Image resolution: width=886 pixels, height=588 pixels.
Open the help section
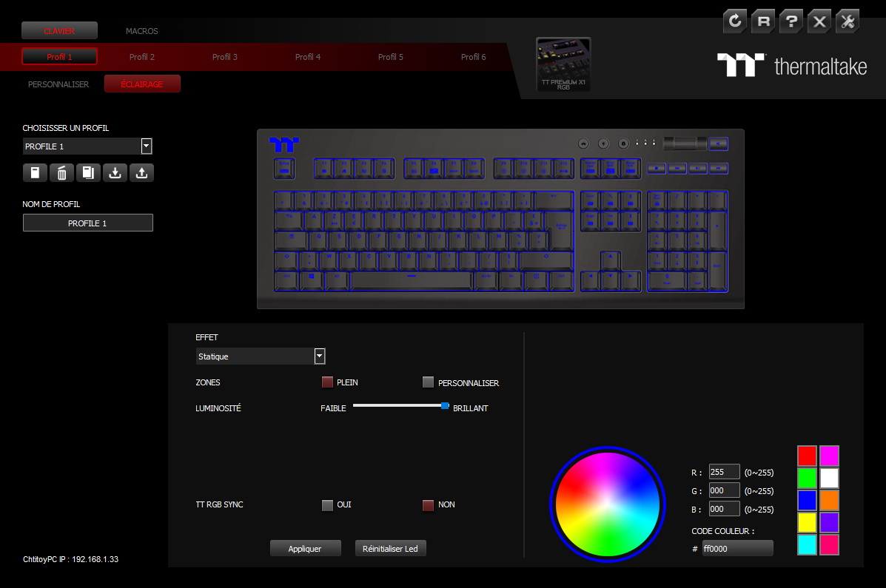point(791,21)
